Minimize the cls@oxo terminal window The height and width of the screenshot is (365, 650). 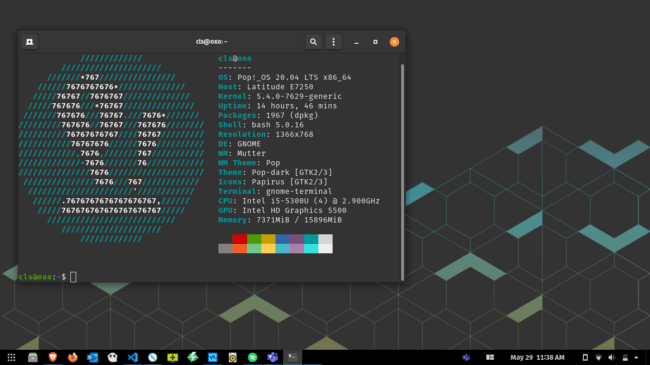356,42
